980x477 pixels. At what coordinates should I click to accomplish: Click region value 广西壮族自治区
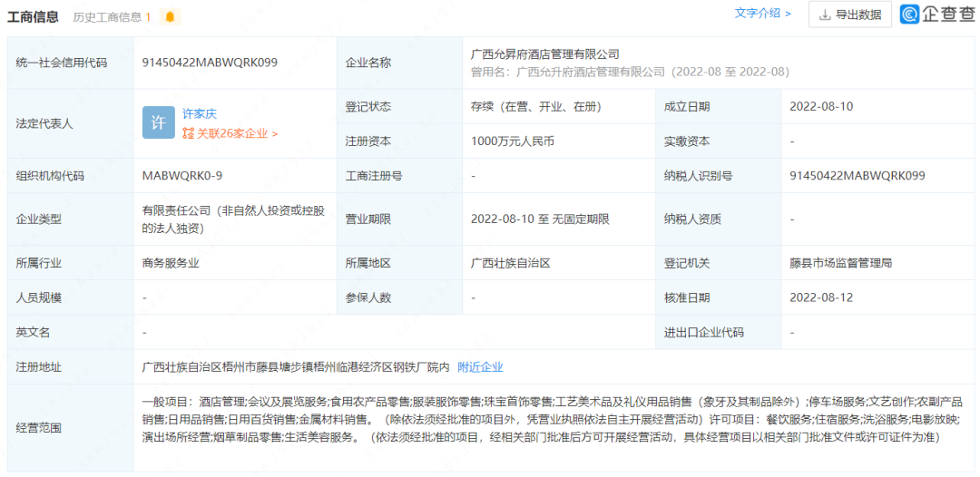pyautogui.click(x=511, y=264)
